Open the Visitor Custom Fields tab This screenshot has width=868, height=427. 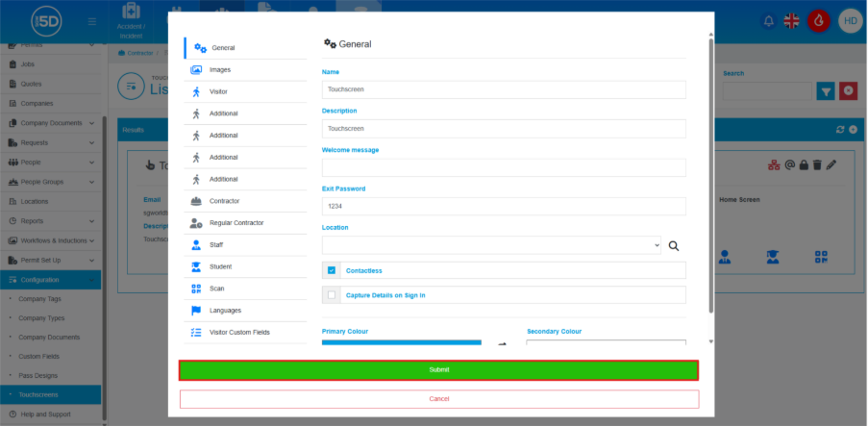coord(245,333)
